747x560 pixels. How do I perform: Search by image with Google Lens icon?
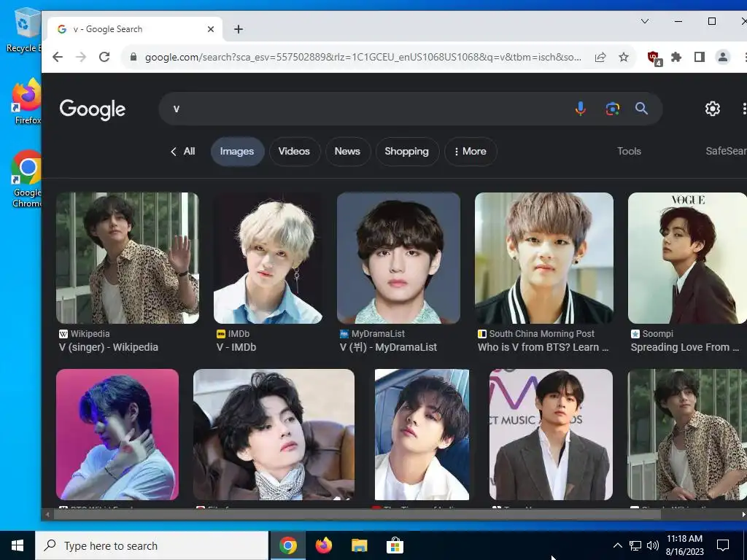pos(613,109)
